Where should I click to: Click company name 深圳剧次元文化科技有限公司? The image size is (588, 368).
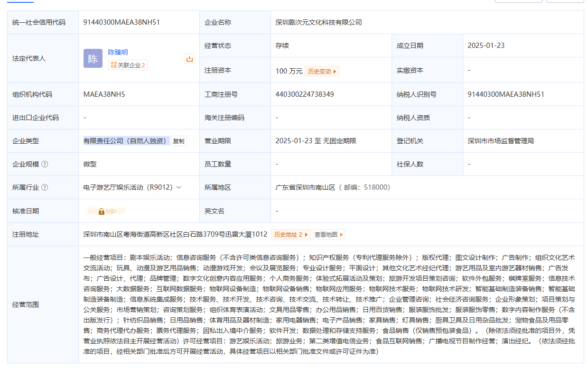point(318,22)
